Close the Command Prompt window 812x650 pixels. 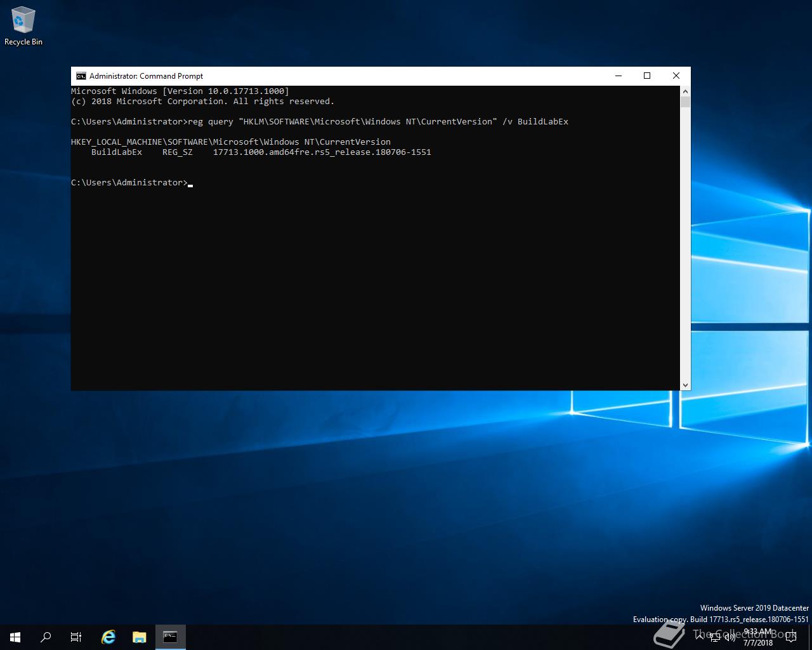coord(676,76)
